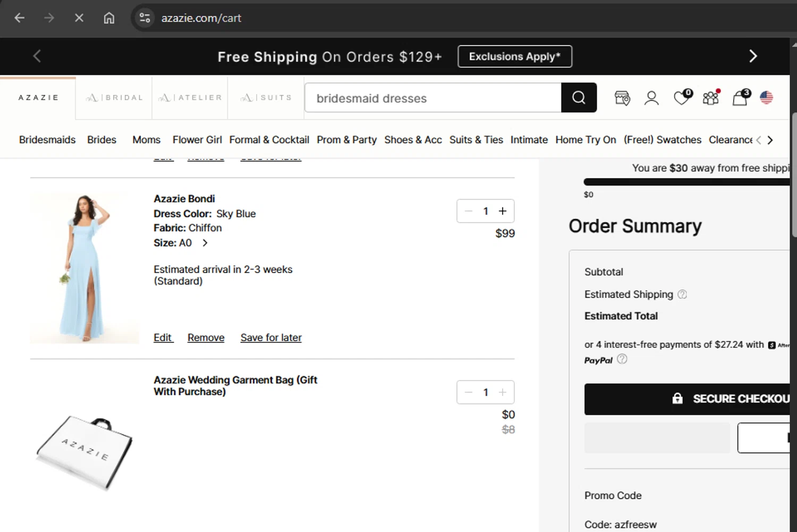
Task: Open the Prom & Party menu
Action: pyautogui.click(x=346, y=140)
